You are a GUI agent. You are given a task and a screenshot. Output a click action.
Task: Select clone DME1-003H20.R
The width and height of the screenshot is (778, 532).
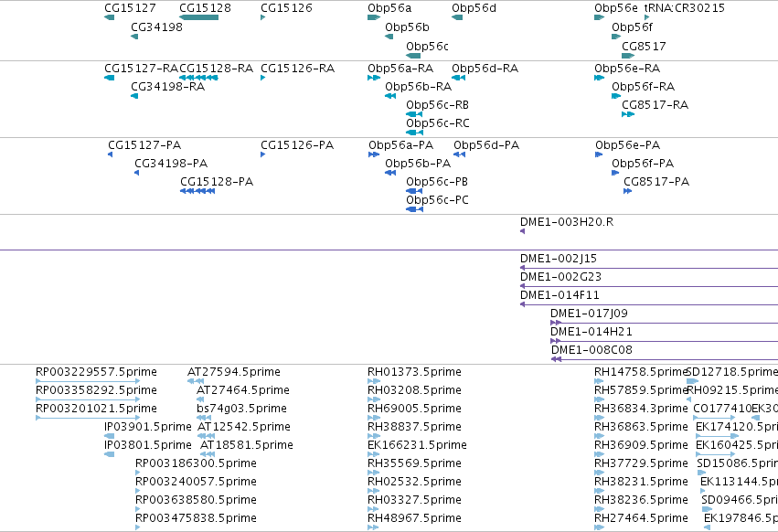pos(567,222)
